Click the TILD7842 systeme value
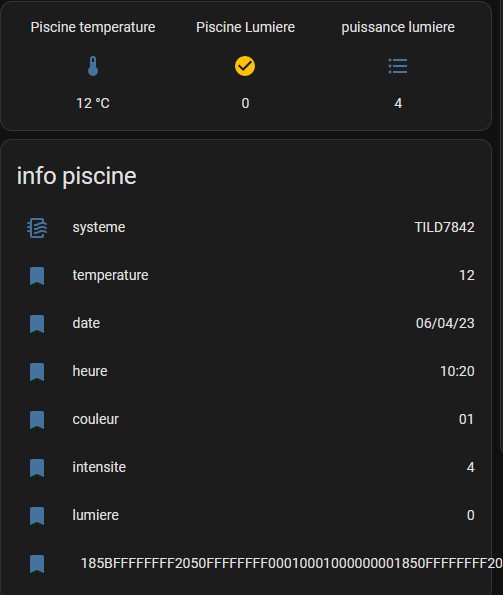The width and height of the screenshot is (503, 595). (x=444, y=227)
